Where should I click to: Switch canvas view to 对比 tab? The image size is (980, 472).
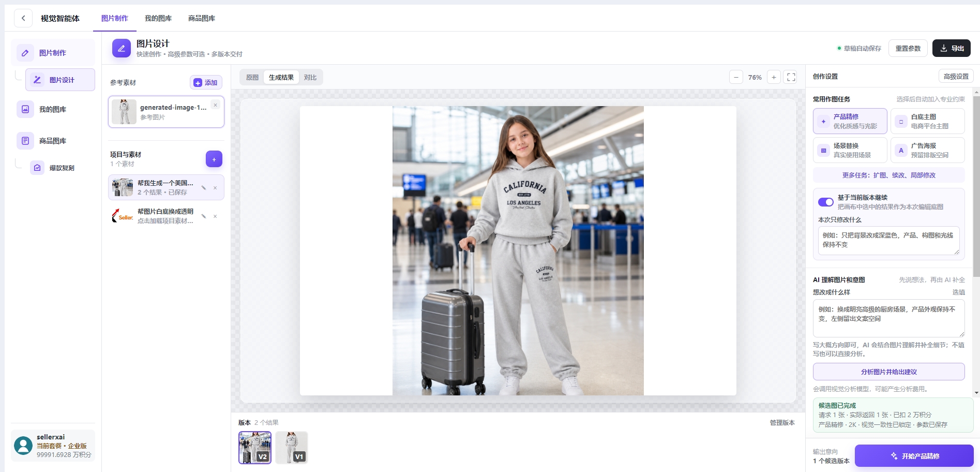[x=310, y=77]
